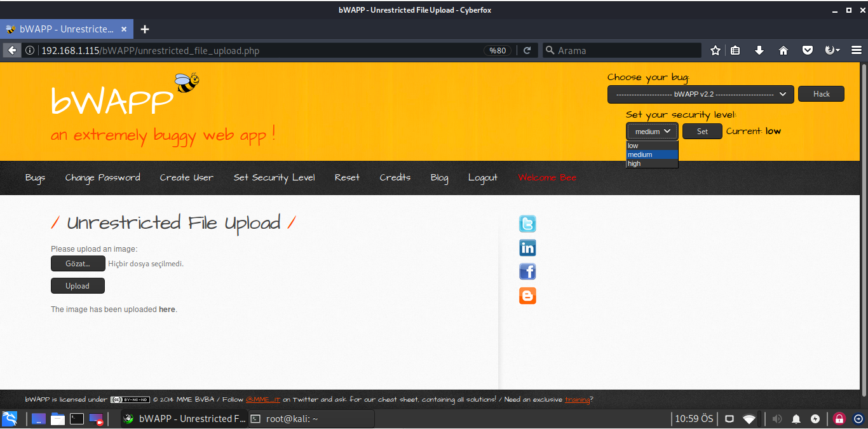Bookmark this page with the star icon
Image resolution: width=868 pixels, height=429 pixels.
point(715,50)
